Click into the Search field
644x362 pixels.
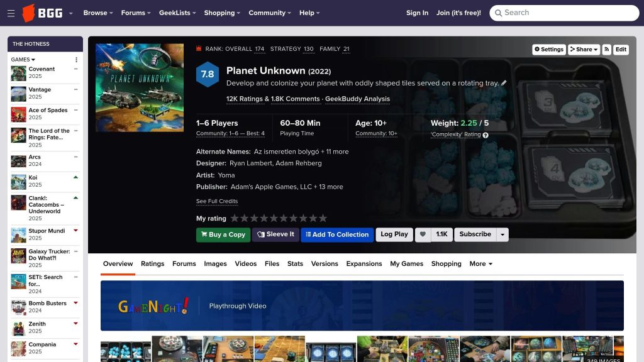click(x=569, y=13)
